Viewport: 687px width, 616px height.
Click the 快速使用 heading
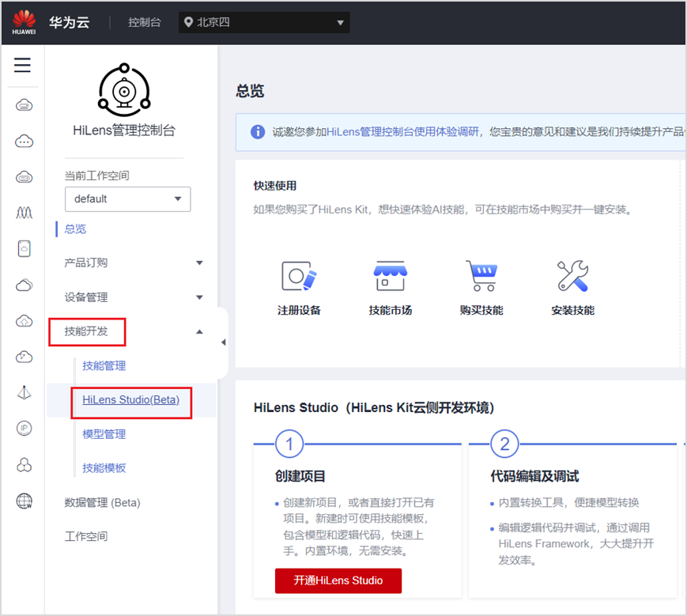[x=274, y=186]
